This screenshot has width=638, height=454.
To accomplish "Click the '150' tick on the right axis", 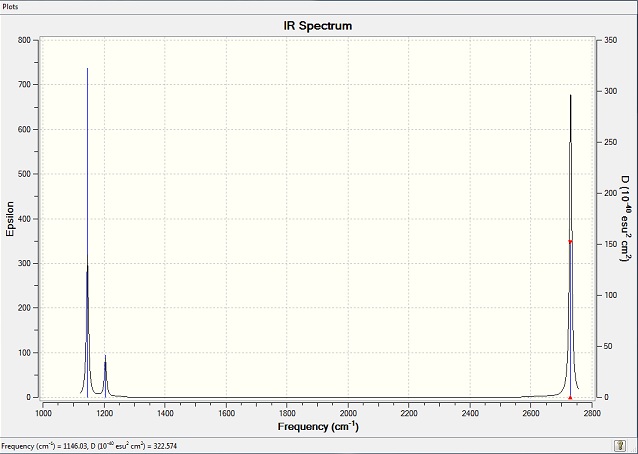I will tap(611, 244).
